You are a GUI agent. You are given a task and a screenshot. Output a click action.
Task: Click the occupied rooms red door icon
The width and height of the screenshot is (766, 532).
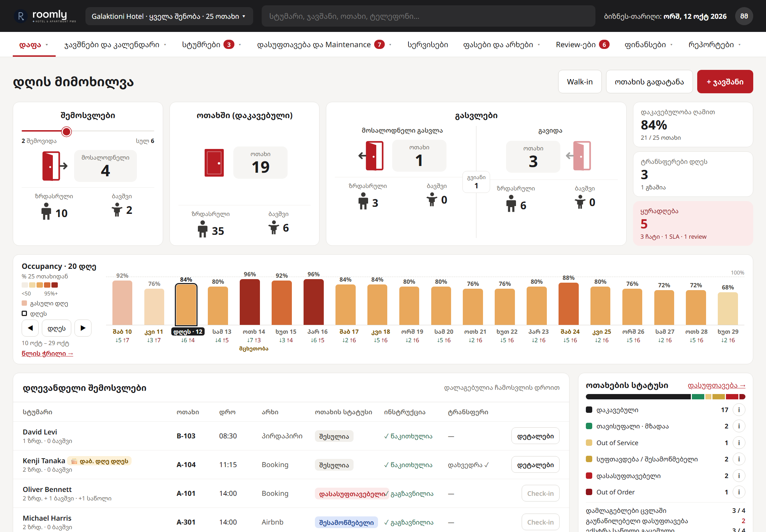click(x=214, y=163)
